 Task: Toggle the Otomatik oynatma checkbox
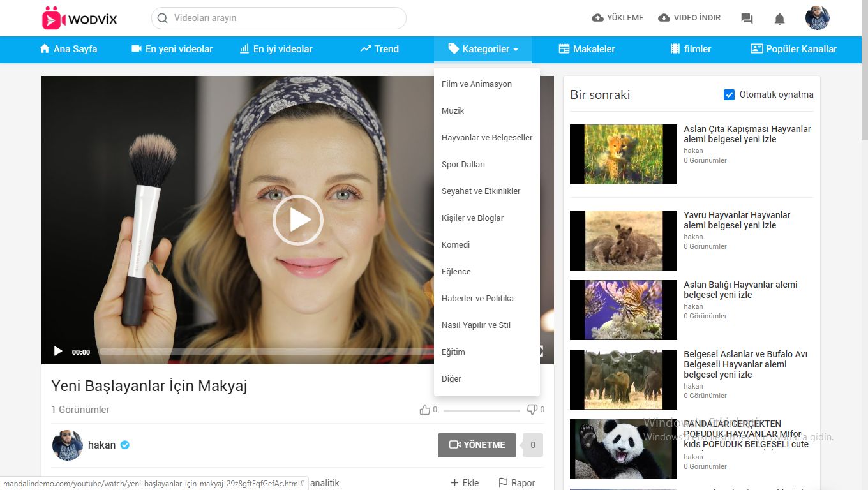pos(729,95)
